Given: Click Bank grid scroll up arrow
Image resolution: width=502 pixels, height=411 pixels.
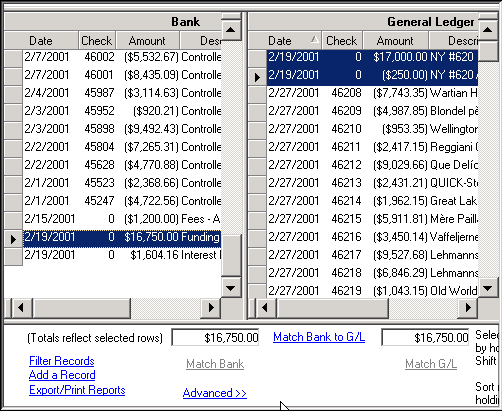Looking at the screenshot, I should 231,29.
